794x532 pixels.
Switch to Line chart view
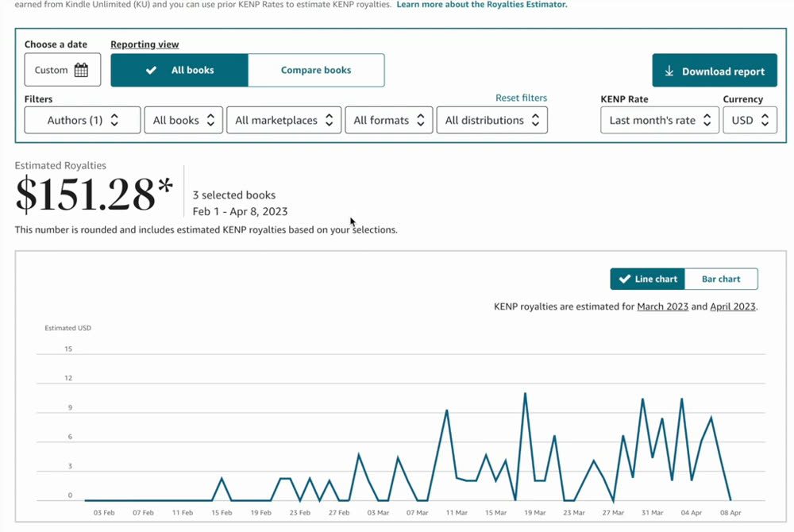click(648, 279)
